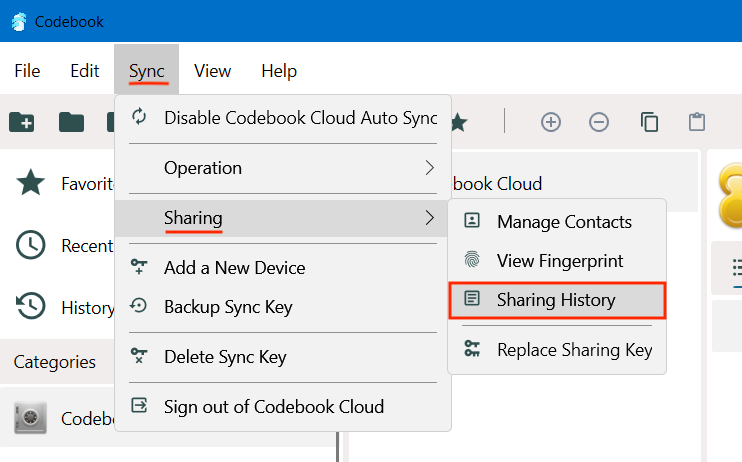Expand the Operation submenu
Viewport: 742px width, 462px height.
283,168
